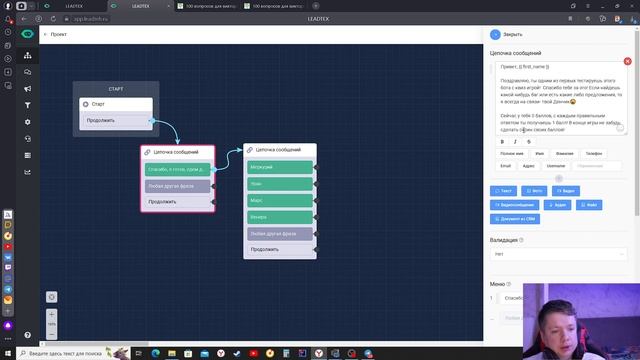
Task: Go back with the browser back arrow
Action: (24, 19)
